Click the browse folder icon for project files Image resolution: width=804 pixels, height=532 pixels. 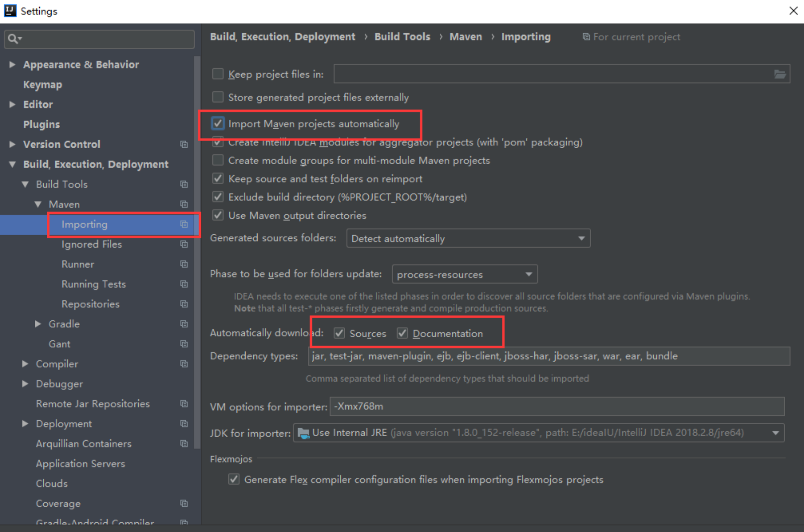pyautogui.click(x=779, y=74)
